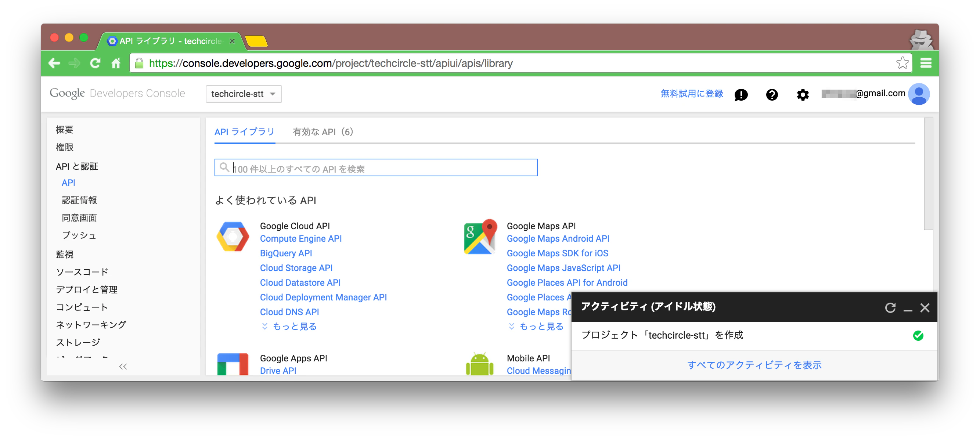This screenshot has width=980, height=440.
Task: Open Chrome hamburger menu
Action: 926,63
